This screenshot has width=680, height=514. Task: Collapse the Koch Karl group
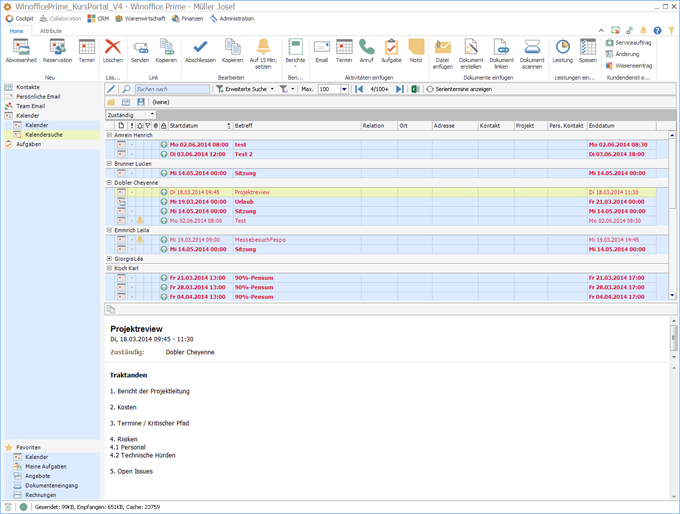[109, 268]
